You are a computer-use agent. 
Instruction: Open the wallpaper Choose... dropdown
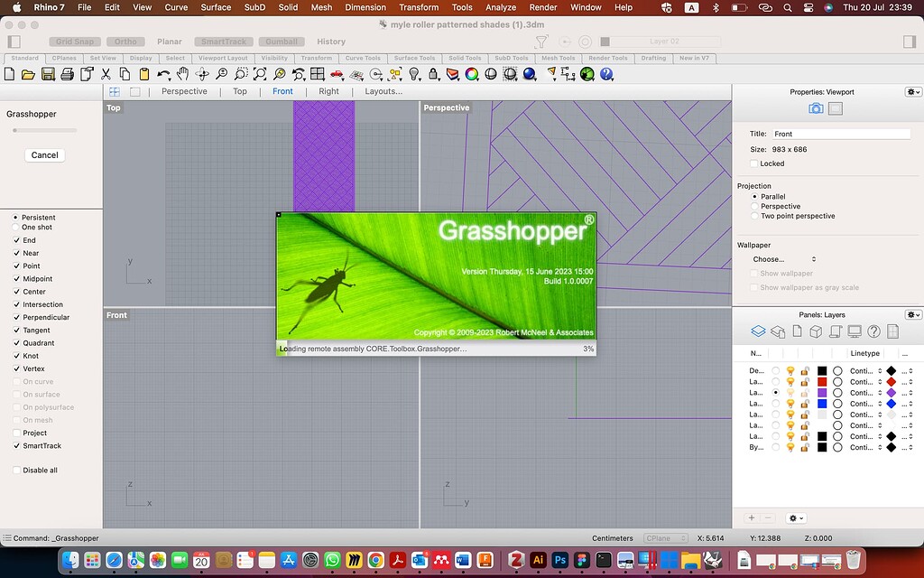pos(783,259)
